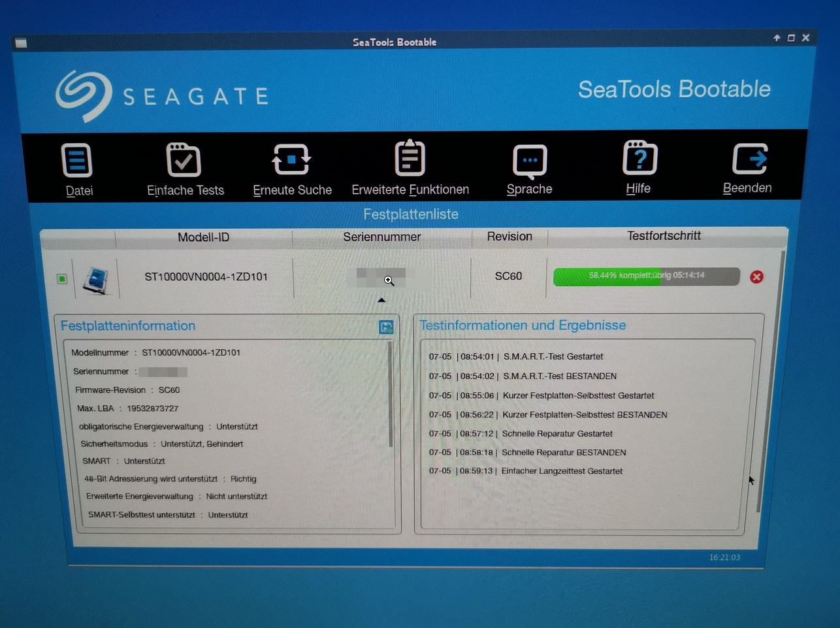Select the 48-Bit Adressierung line
The image size is (840, 628).
tap(170, 479)
